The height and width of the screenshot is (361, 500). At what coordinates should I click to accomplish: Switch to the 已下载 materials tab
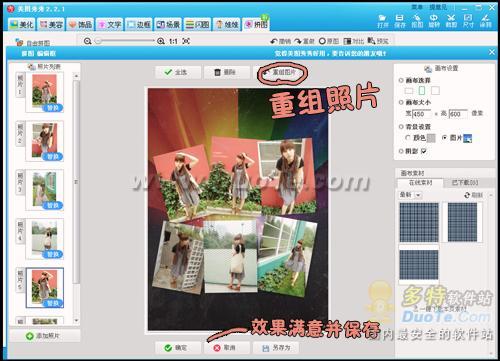[x=465, y=183]
